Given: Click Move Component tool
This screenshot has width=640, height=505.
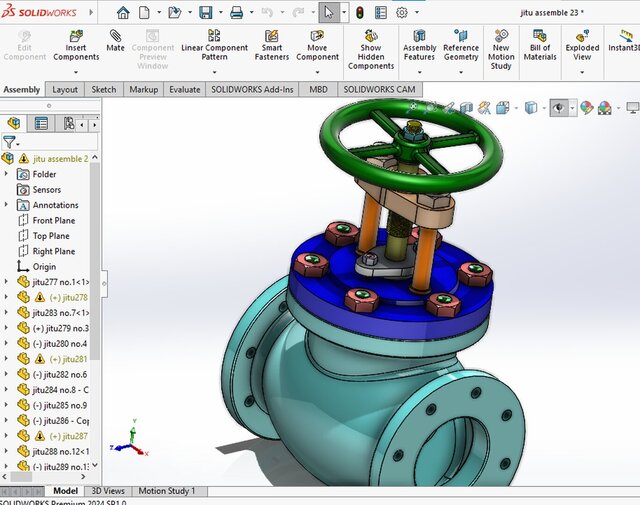Looking at the screenshot, I should 317,46.
